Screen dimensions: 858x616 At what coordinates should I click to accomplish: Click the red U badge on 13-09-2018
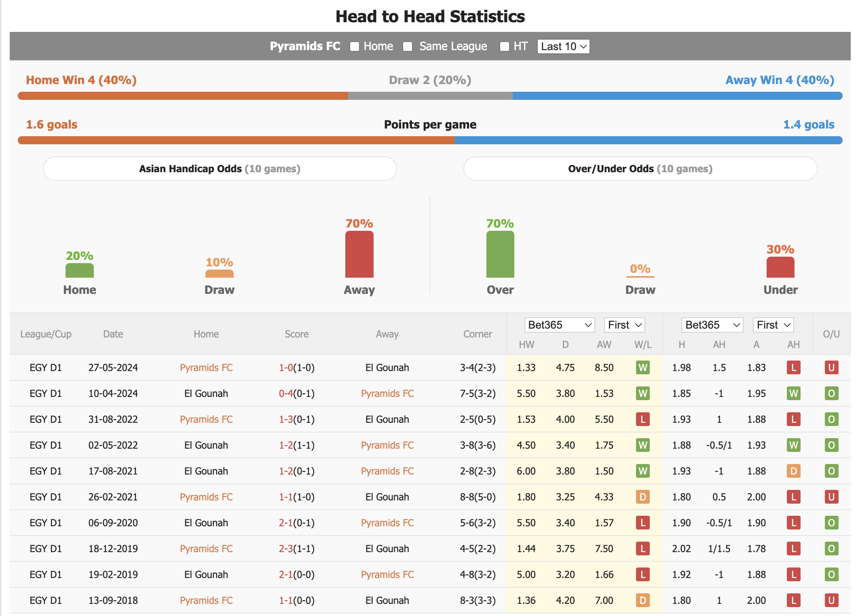831,600
